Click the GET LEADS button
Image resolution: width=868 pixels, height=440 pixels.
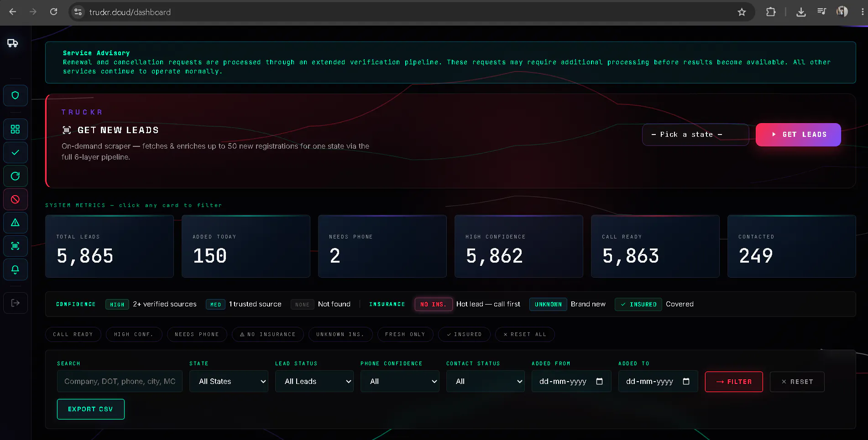click(x=798, y=135)
